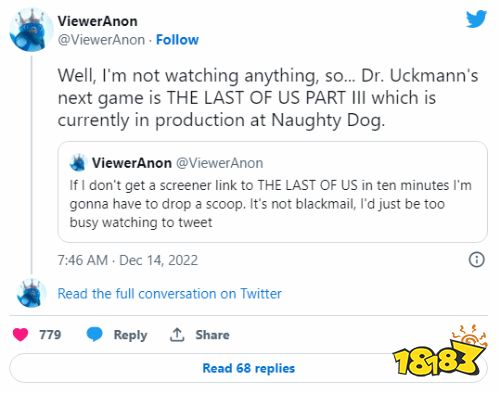Click the Read 68 replies button
Screen dimensions: 500x393
pos(248,368)
